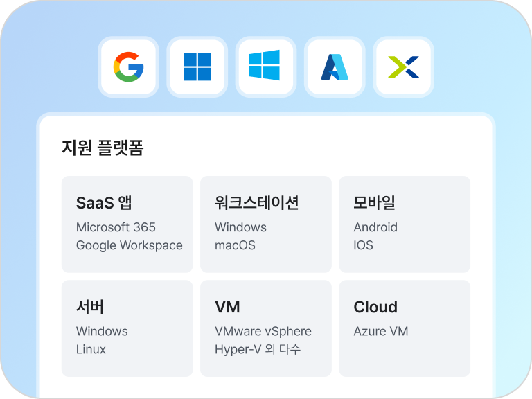Click Microsoft 365 in the SaaS card
This screenshot has width=532, height=399.
(x=116, y=227)
